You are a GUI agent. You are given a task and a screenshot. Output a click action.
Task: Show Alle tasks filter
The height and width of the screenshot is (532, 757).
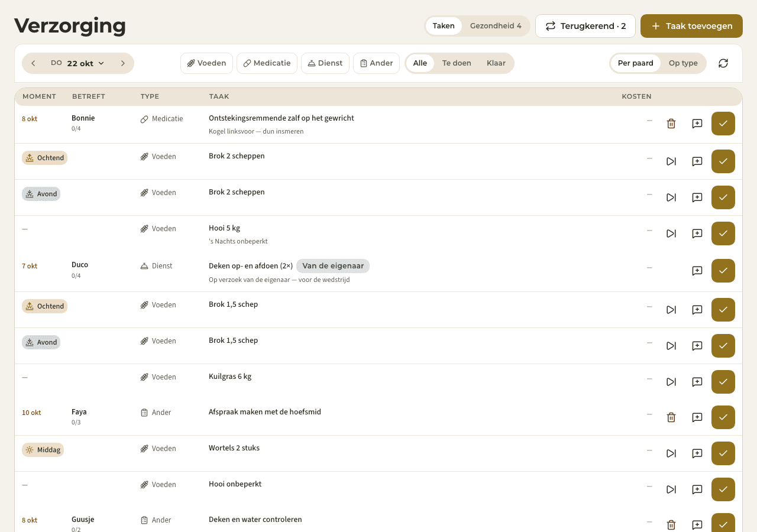point(420,63)
